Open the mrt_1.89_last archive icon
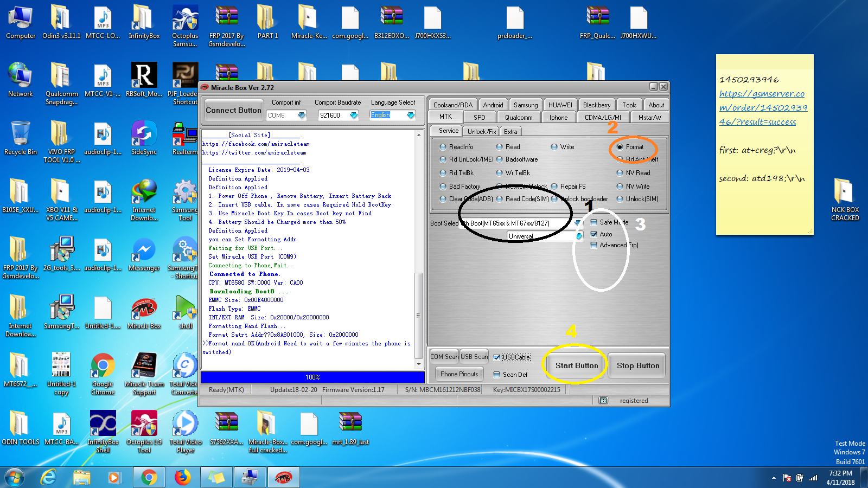Viewport: 868px width, 488px height. tap(350, 428)
